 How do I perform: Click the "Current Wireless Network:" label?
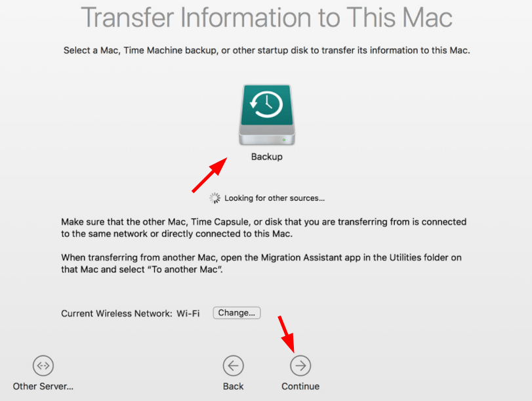[x=117, y=314]
